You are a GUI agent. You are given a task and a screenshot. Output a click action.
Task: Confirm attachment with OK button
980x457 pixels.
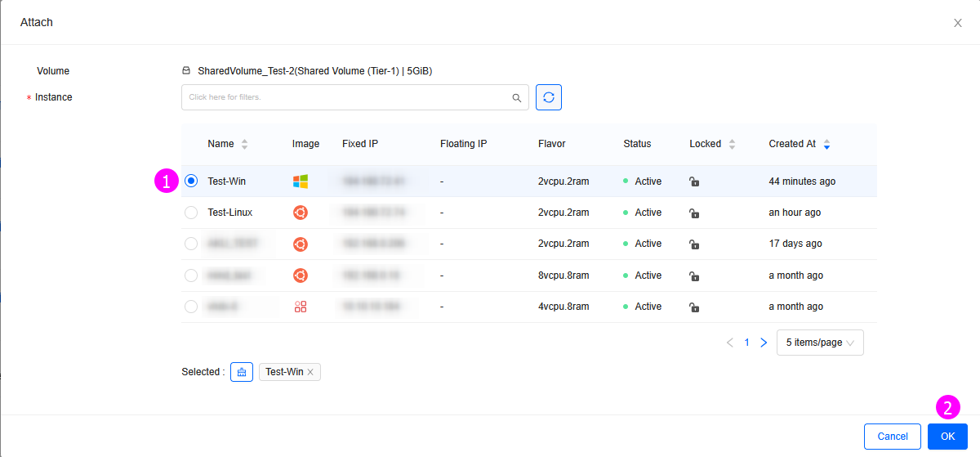947,437
